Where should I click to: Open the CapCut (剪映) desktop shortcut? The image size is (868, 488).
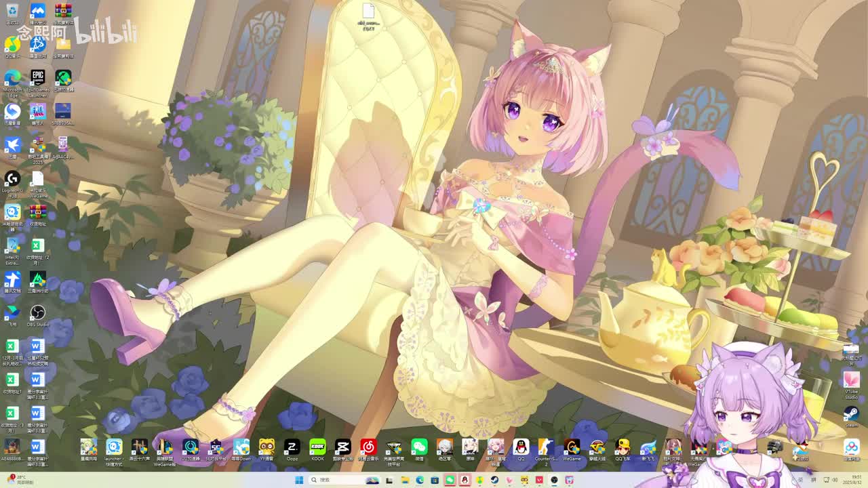pos(343,451)
